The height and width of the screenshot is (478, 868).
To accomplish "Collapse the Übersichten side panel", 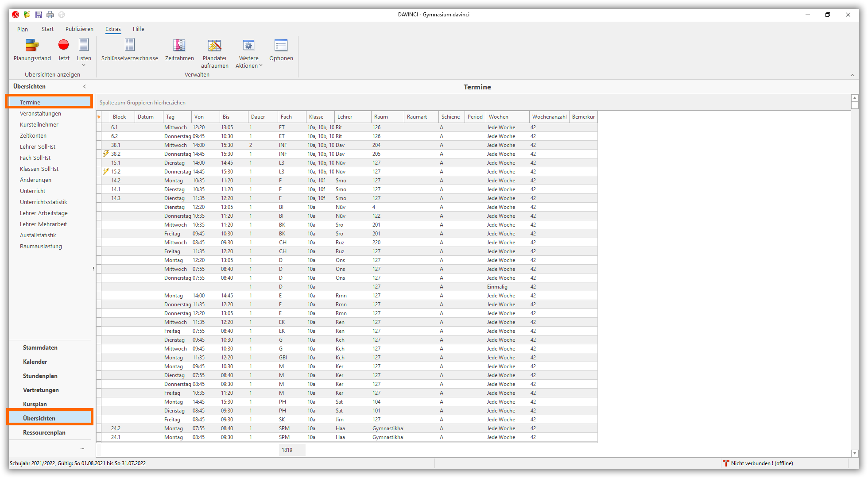I will tap(85, 87).
